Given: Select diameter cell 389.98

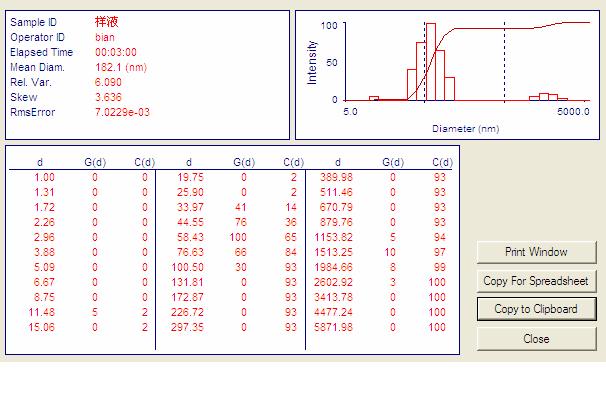Looking at the screenshot, I should tap(336, 177).
